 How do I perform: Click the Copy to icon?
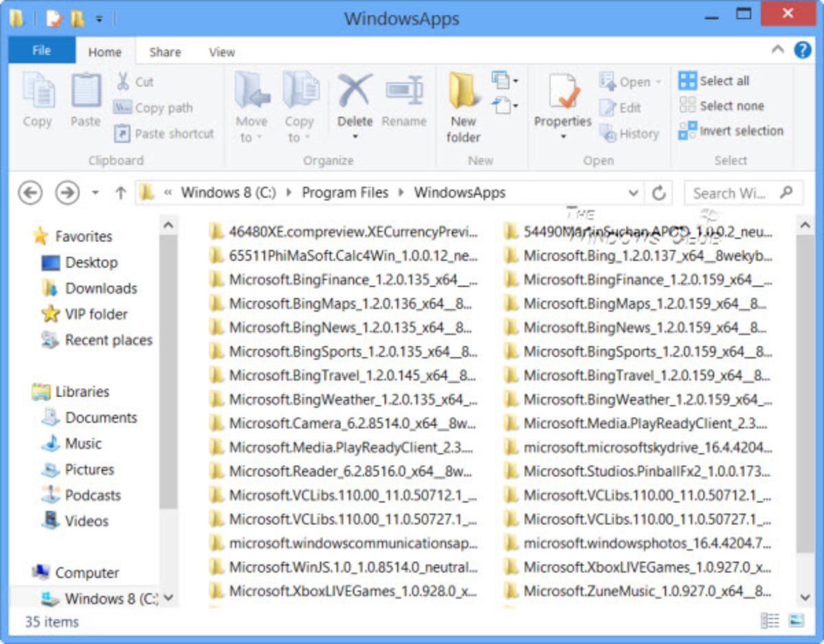tap(300, 90)
